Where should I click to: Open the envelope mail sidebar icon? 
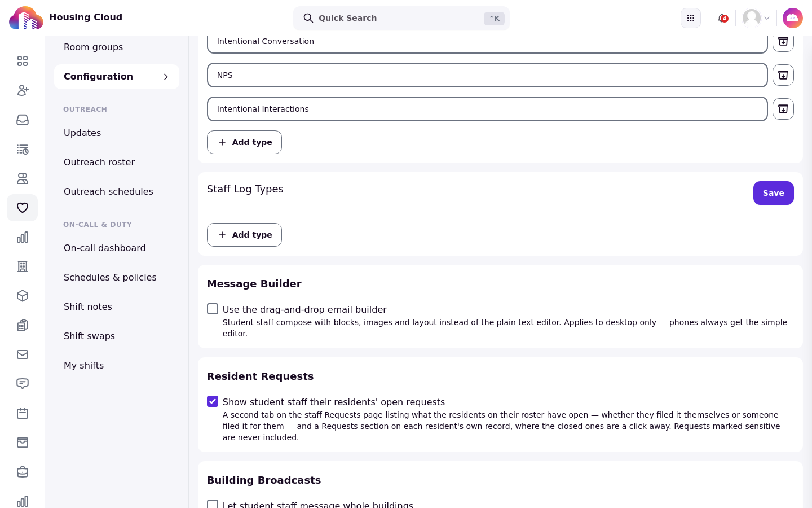tap(23, 354)
